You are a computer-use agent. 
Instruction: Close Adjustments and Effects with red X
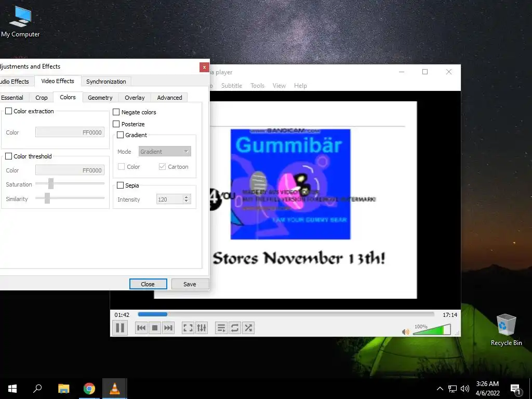[204, 67]
